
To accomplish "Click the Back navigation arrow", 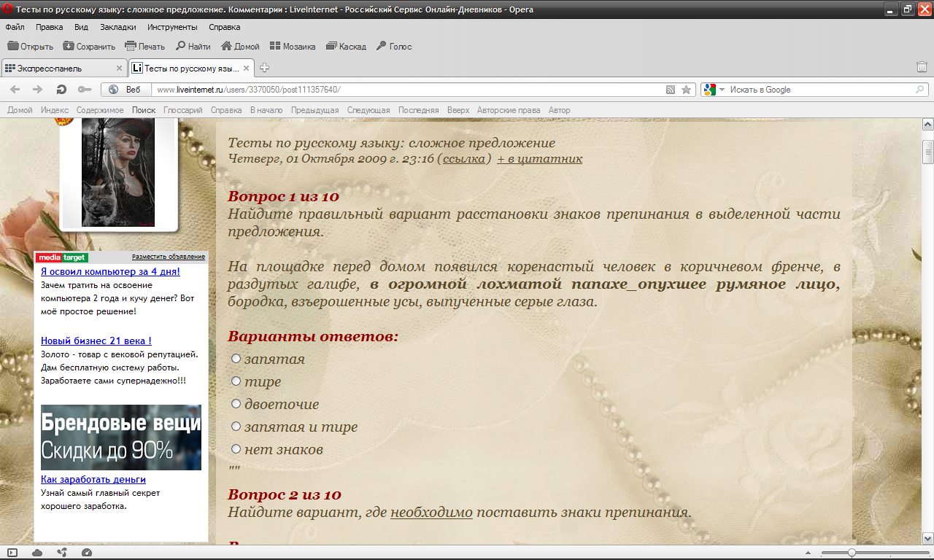I will (x=15, y=90).
